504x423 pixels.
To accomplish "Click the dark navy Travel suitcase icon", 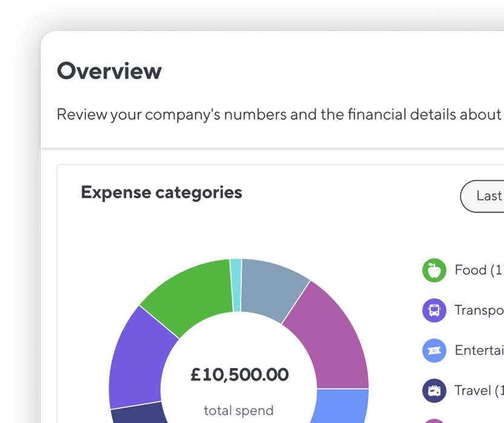I will [x=434, y=391].
